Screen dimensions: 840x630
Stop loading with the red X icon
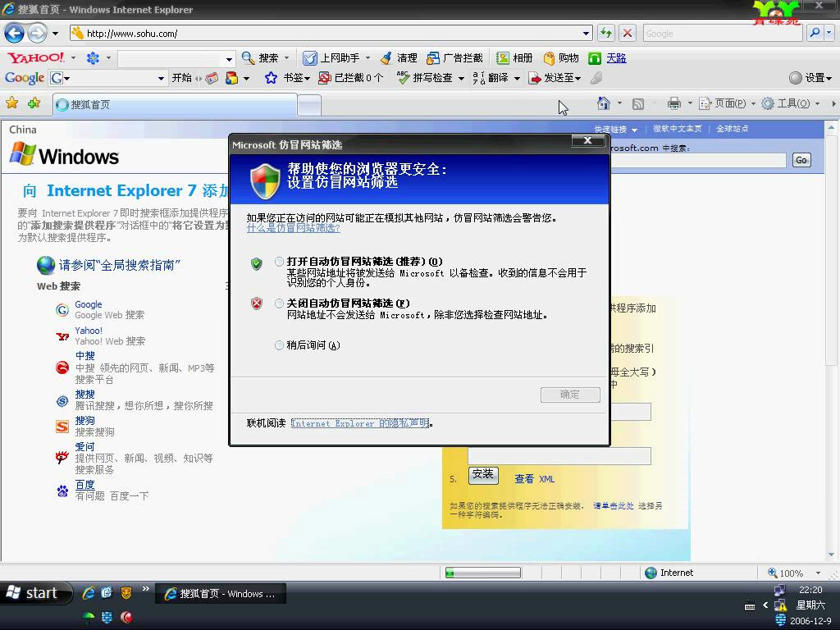[x=628, y=33]
